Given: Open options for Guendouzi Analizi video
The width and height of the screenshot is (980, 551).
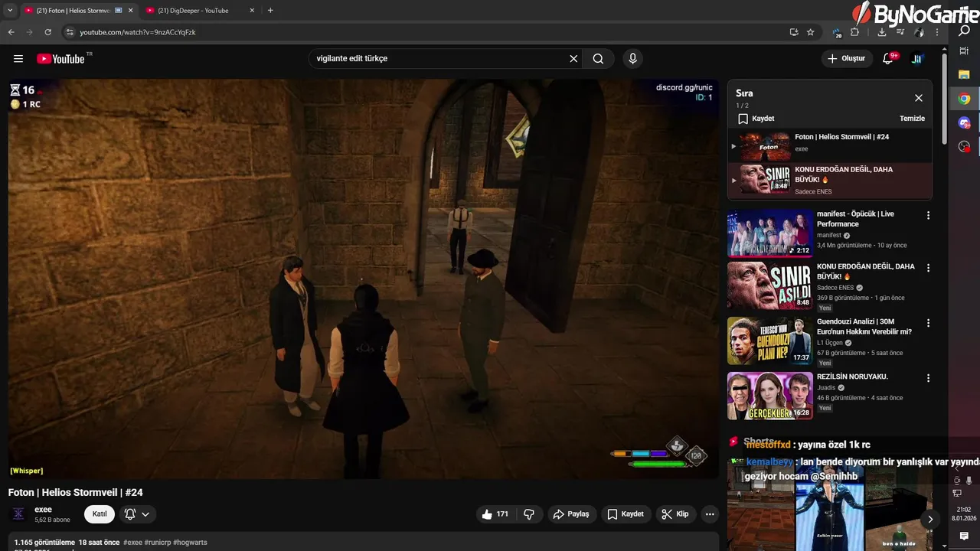Looking at the screenshot, I should click(x=928, y=324).
